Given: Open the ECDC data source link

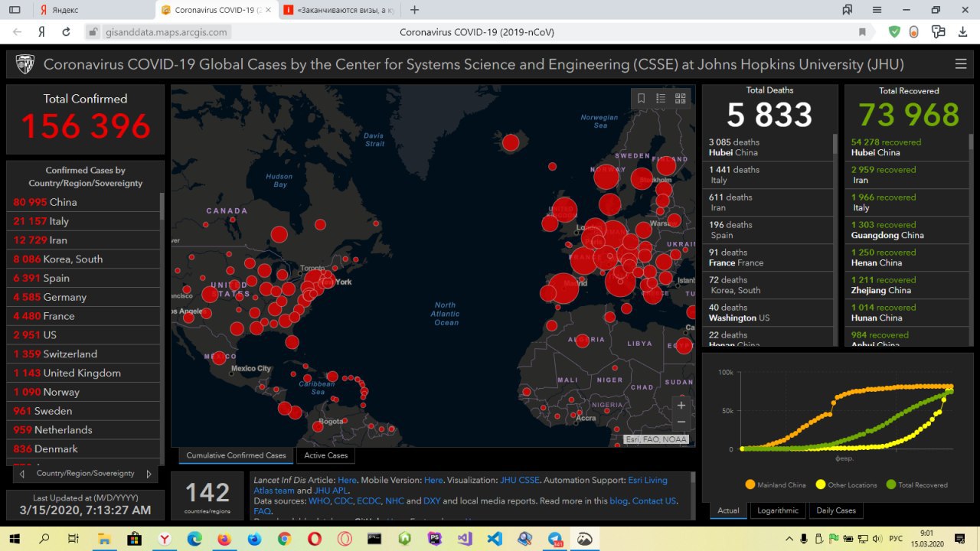Looking at the screenshot, I should tap(368, 500).
